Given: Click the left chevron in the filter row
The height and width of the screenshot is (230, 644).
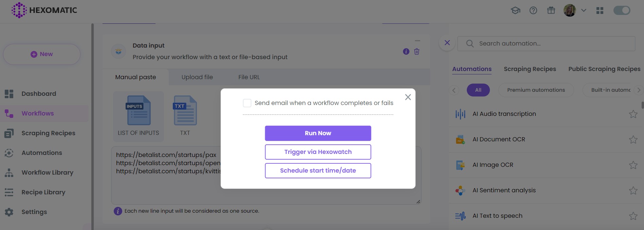Looking at the screenshot, I should coord(454,90).
